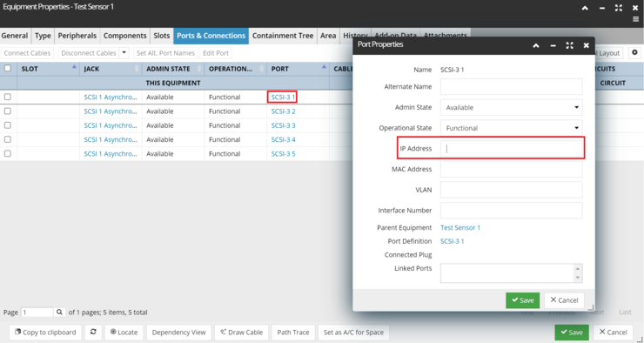Check the SCSI-3 4 row checkbox
The width and height of the screenshot is (644, 343).
(x=7, y=139)
